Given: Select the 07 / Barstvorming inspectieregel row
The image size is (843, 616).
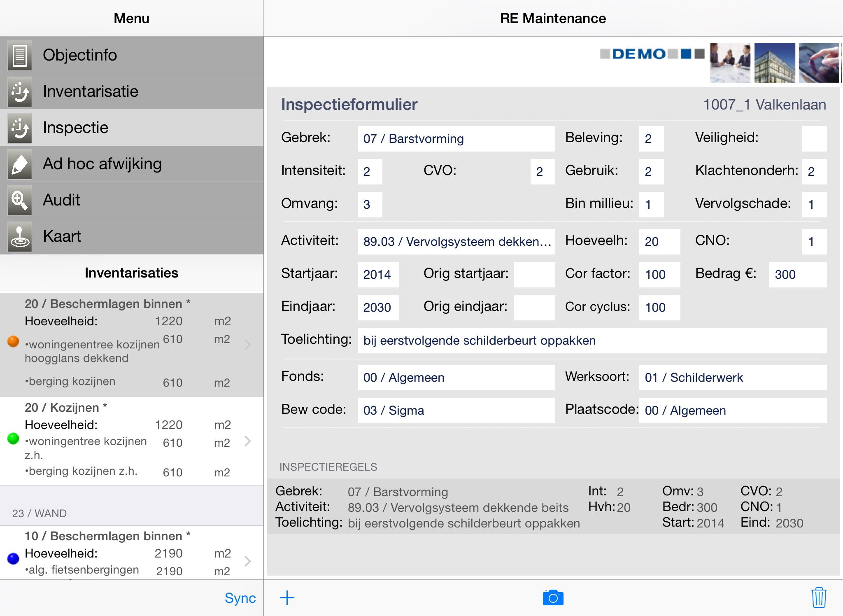Looking at the screenshot, I should tap(553, 506).
